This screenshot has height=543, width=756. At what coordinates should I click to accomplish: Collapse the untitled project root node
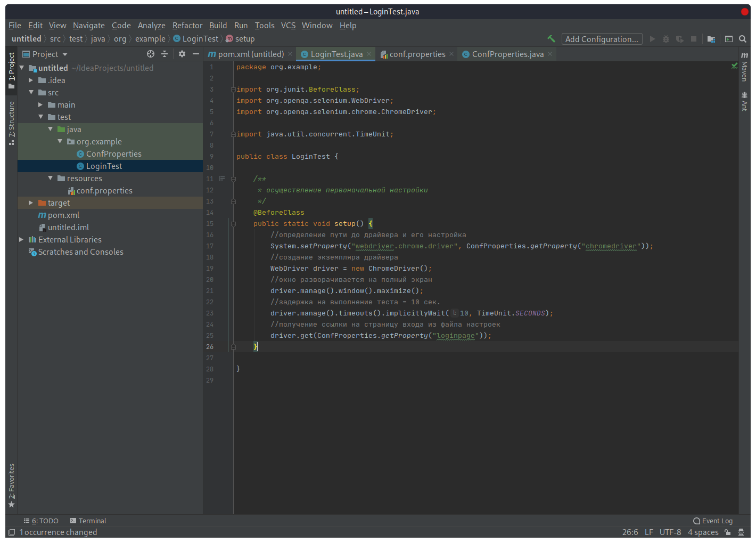pos(22,68)
